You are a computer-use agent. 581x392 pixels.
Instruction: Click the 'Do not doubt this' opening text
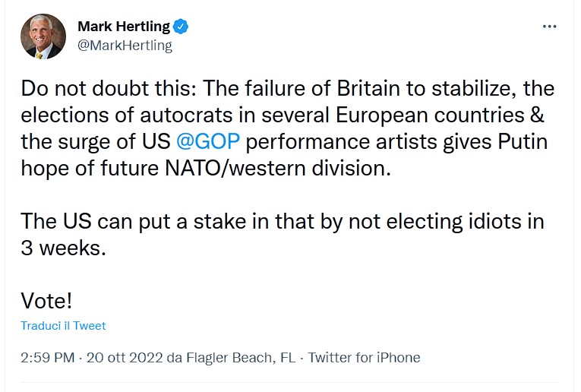(108, 89)
